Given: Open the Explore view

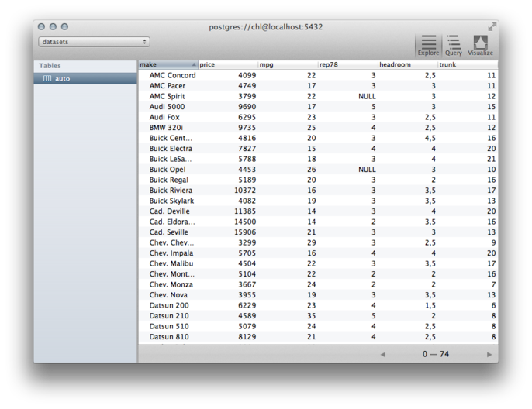Looking at the screenshot, I should [x=428, y=45].
